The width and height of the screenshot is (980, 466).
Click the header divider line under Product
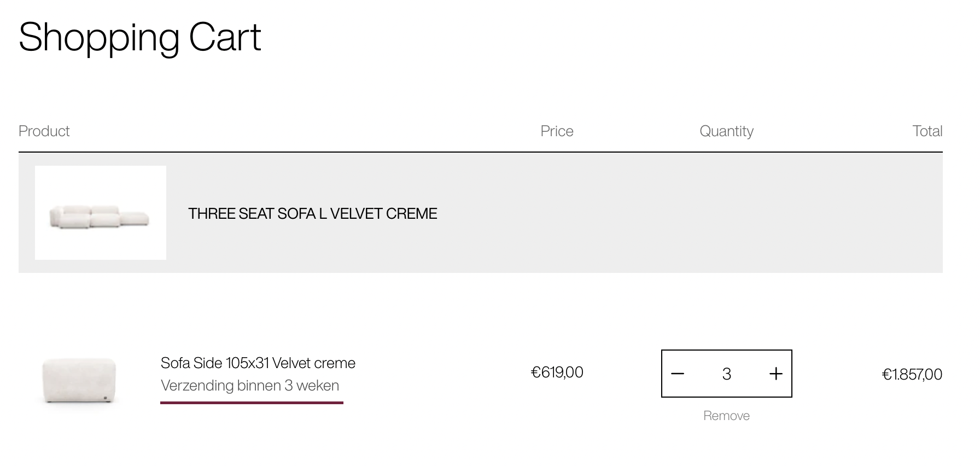tap(481, 152)
